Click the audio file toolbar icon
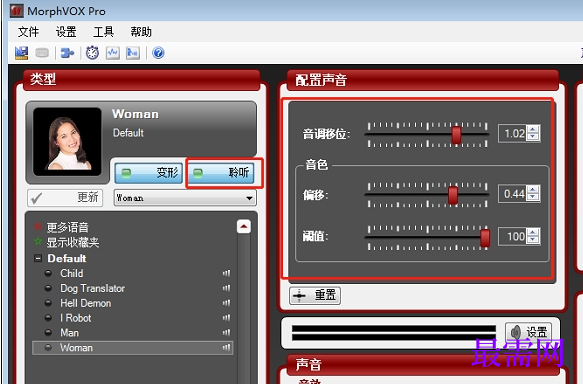Image resolution: width=583 pixels, height=384 pixels. 133,53
